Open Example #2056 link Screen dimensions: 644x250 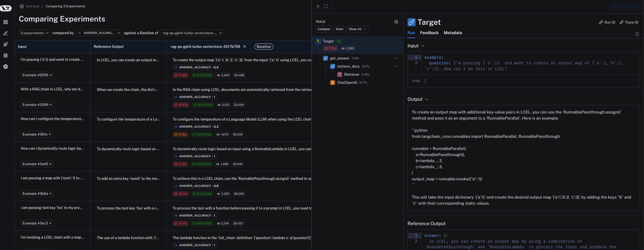tap(37, 75)
